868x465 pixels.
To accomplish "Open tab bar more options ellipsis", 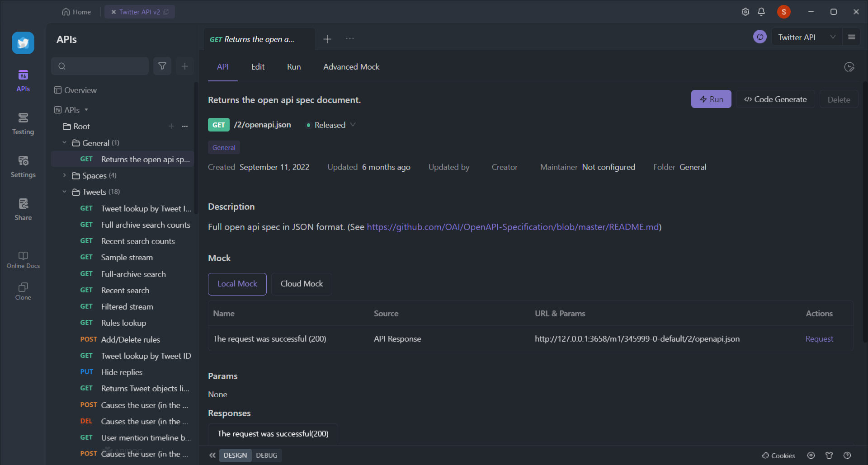I will [x=350, y=39].
